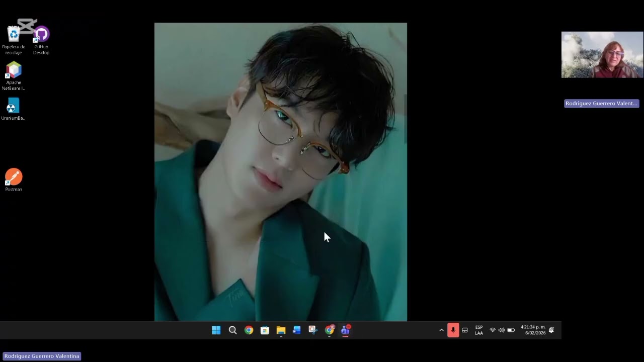
Task: Open second Chrome profile taskbar icon
Action: point(330,330)
